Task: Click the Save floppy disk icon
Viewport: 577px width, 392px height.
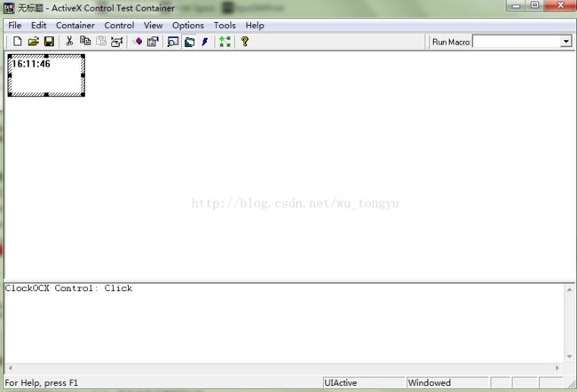Action: tap(49, 41)
